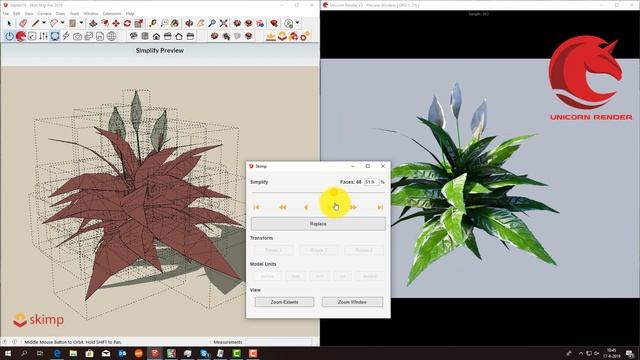Click the sliders settings icon in render toolbar
This screenshot has width=640, height=360.
tap(43, 36)
